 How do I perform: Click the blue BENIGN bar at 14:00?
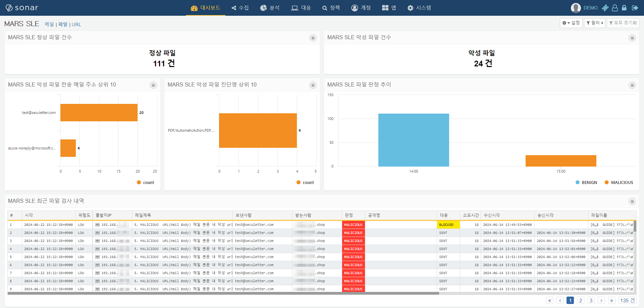tap(414, 140)
